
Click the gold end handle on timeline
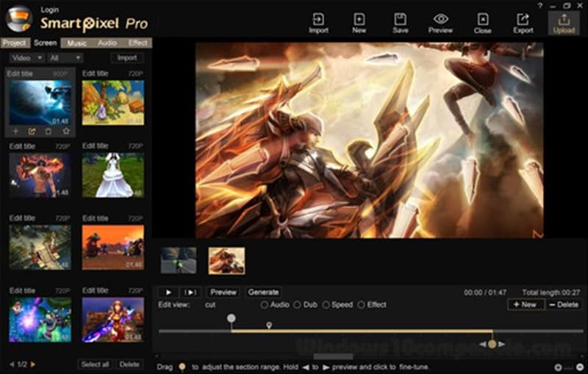492,344
